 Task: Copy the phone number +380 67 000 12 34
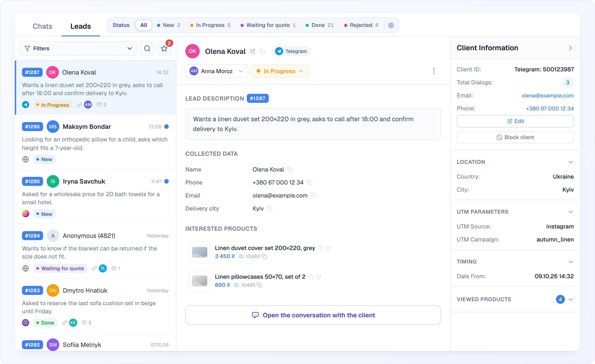pyautogui.click(x=309, y=182)
